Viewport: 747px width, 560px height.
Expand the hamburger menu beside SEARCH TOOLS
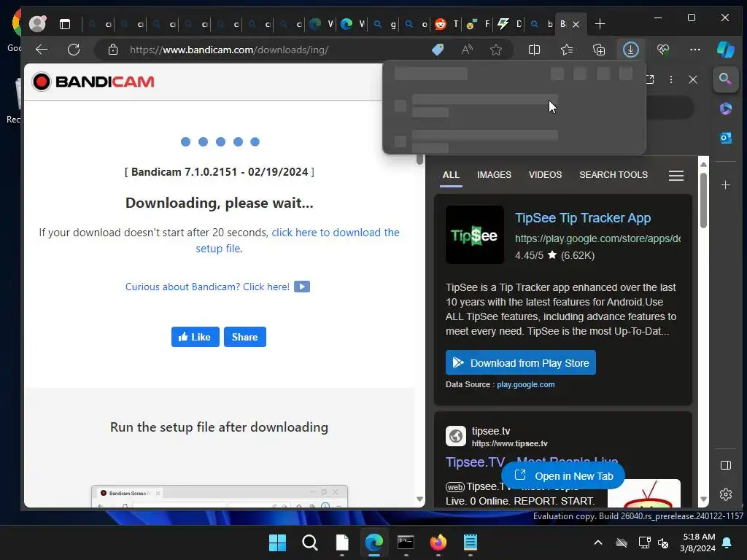pyautogui.click(x=676, y=176)
